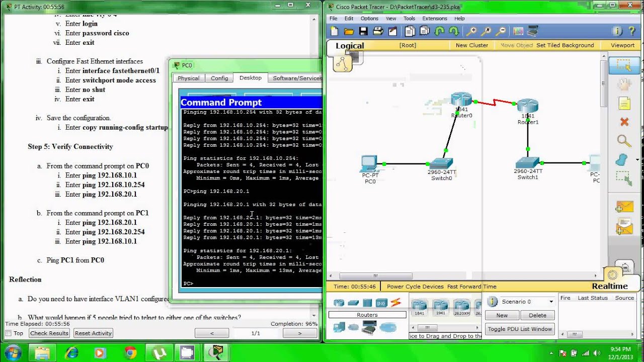
Task: Click Router1 on the topology
Action: point(528,106)
